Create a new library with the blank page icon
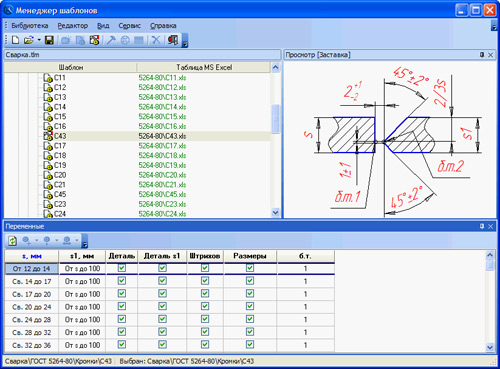The height and width of the screenshot is (369, 500). 15,40
